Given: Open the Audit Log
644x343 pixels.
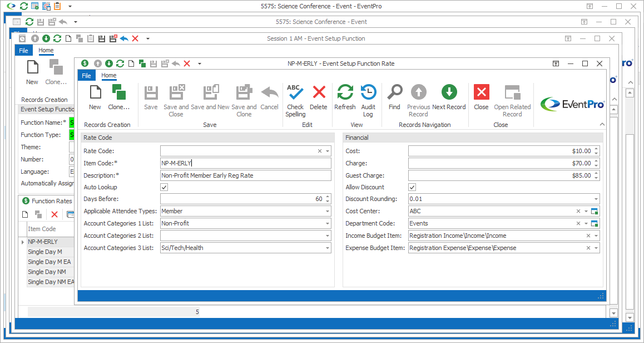Looking at the screenshot, I should pos(368,101).
